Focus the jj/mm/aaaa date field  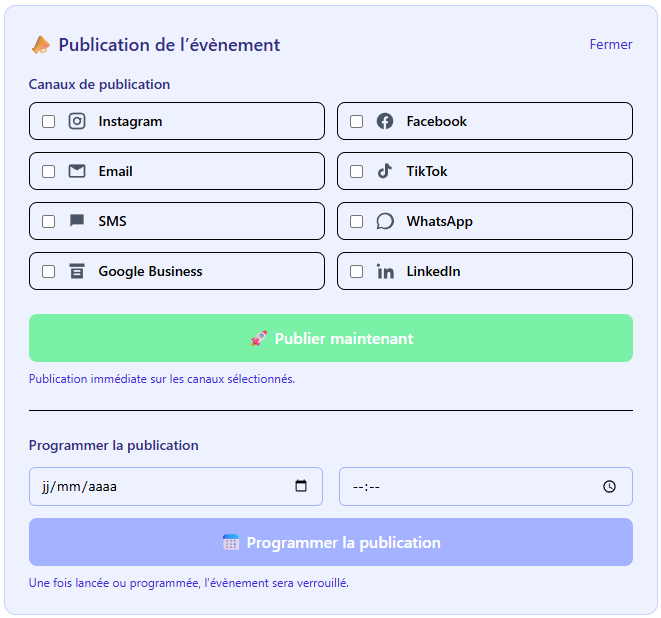[x=150, y=487]
